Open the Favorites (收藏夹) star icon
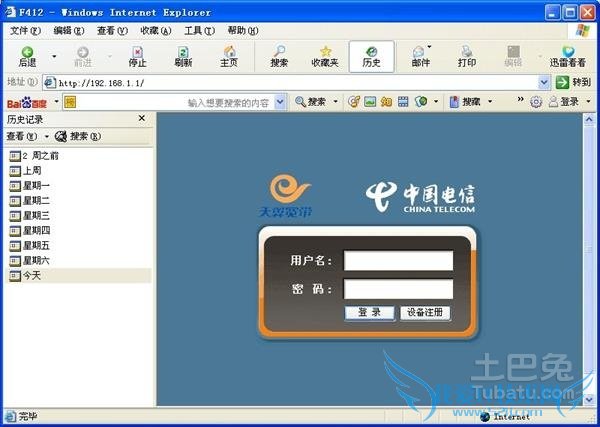 coord(325,57)
